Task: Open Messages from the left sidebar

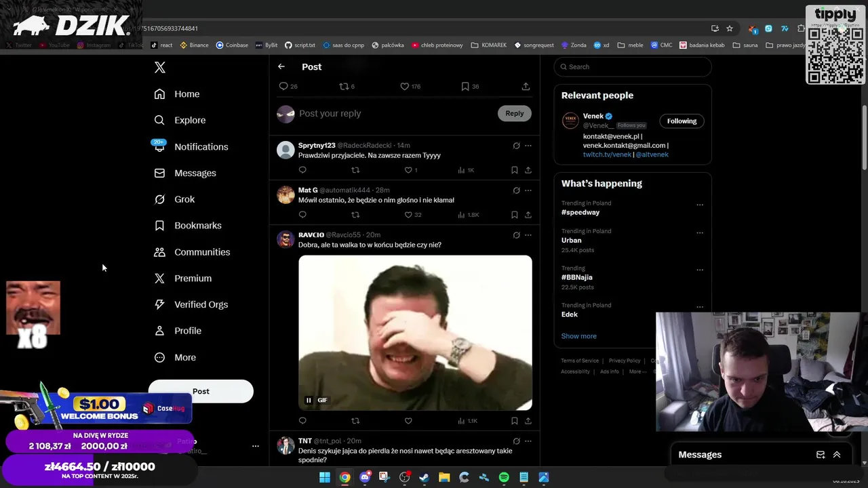Action: click(x=185, y=173)
